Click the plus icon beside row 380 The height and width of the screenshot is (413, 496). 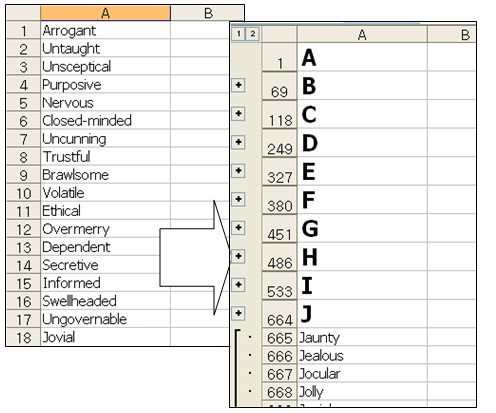(238, 199)
